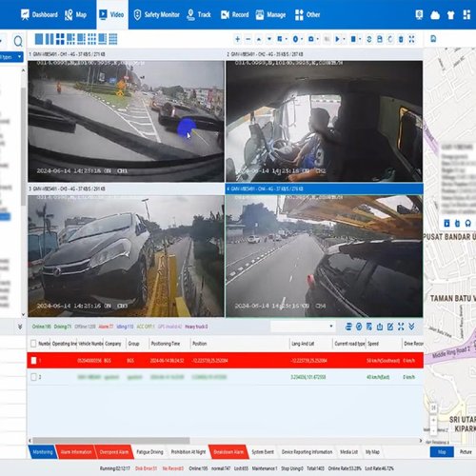Switch to the Map menu

(75, 14)
